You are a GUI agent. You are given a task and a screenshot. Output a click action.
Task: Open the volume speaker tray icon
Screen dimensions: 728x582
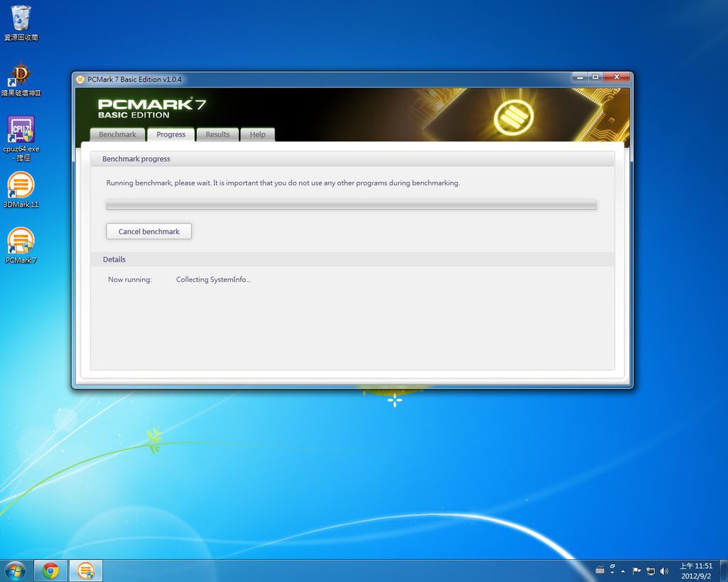click(x=665, y=571)
